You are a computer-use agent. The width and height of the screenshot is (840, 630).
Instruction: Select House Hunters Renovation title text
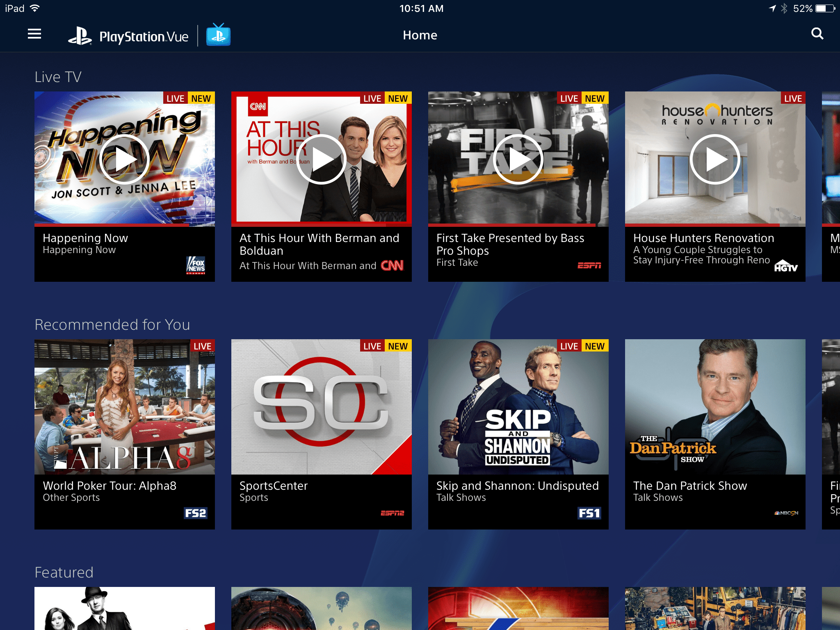pos(703,238)
